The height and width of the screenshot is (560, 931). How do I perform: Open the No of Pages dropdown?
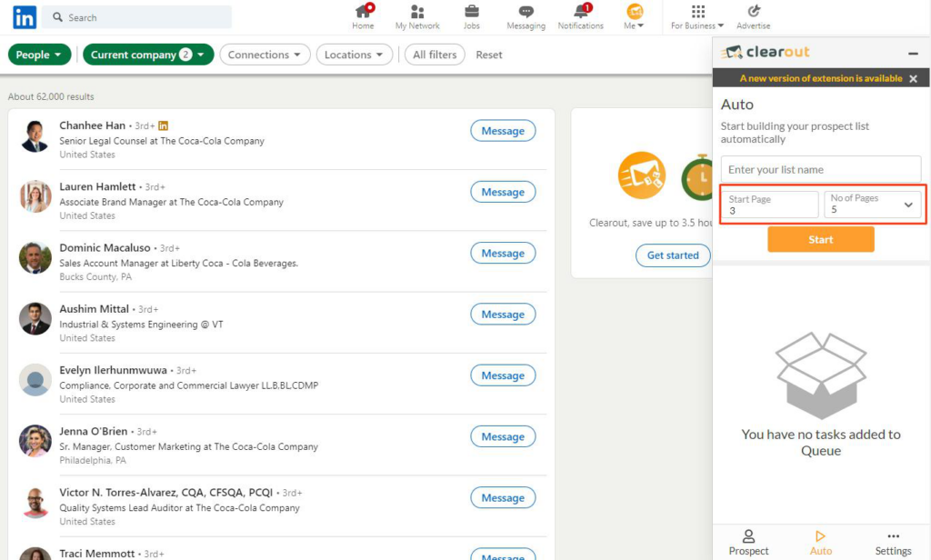[872, 205]
